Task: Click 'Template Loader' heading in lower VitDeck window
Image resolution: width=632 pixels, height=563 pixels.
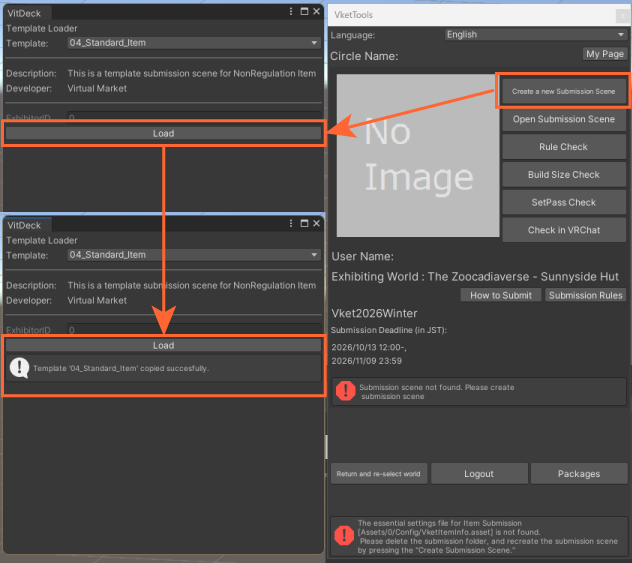Action: (x=42, y=241)
